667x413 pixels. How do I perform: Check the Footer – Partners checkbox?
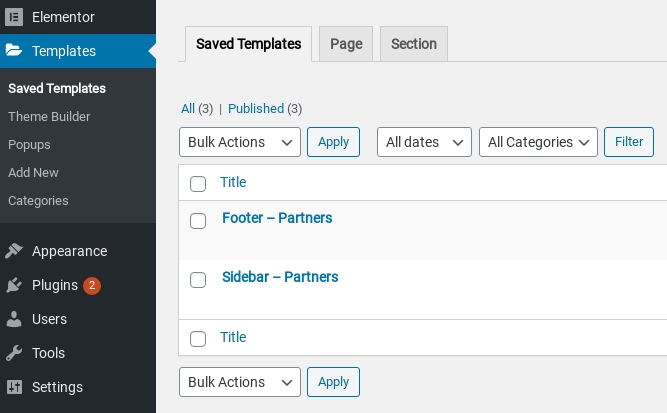pyautogui.click(x=198, y=220)
